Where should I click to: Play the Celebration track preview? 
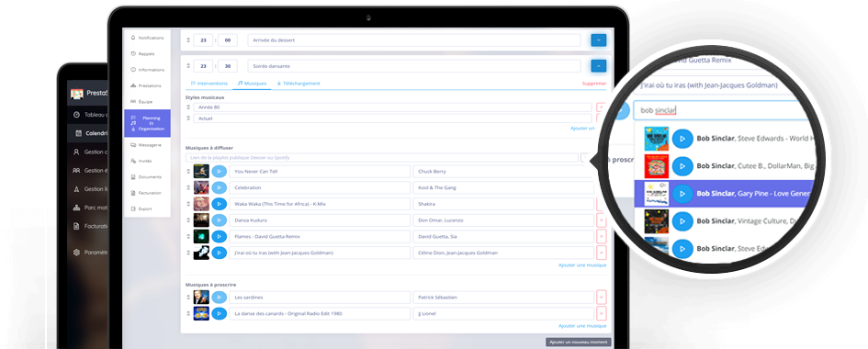(220, 187)
